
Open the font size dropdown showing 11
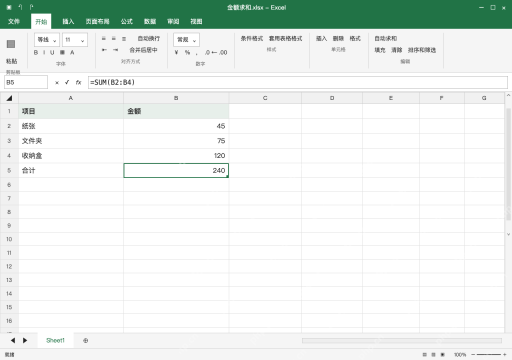75,40
